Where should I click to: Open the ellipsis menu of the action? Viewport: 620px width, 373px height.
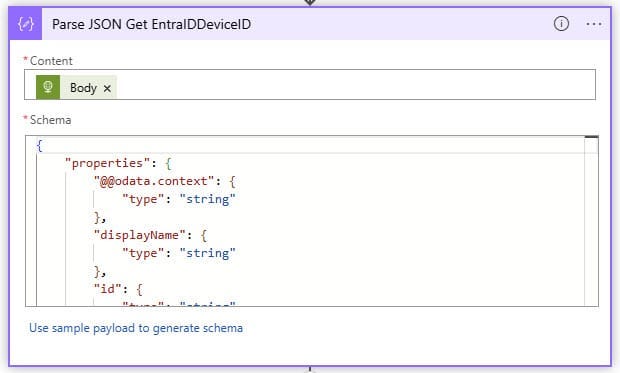point(594,24)
